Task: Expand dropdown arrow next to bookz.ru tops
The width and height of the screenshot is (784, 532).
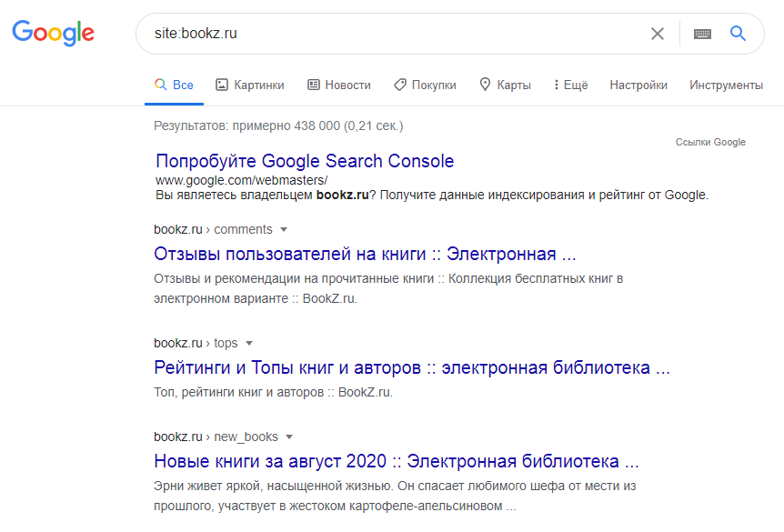Action: (x=249, y=343)
